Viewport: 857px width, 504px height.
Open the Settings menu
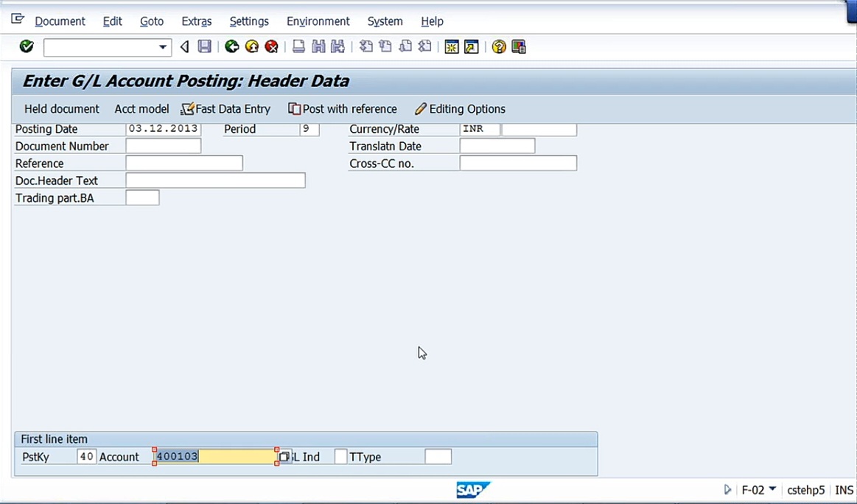click(249, 21)
